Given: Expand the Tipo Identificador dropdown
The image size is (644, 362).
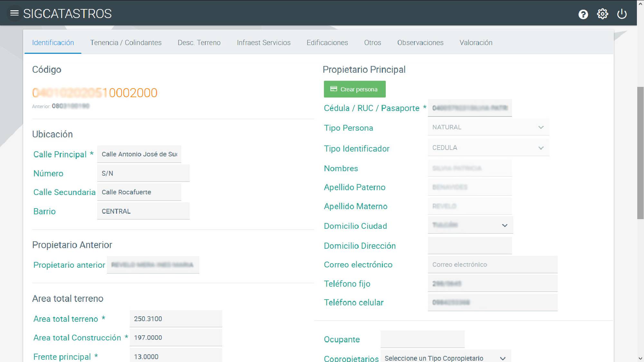Looking at the screenshot, I should 488,148.
